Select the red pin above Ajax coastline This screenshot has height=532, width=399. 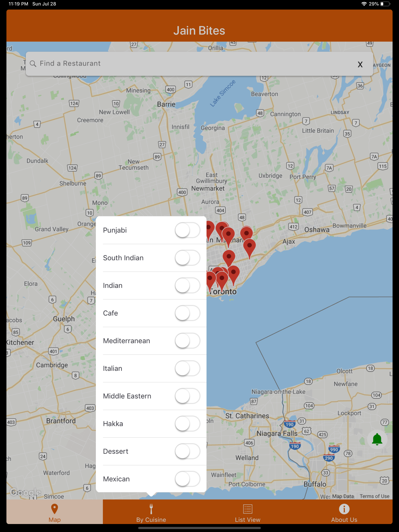[x=249, y=248]
